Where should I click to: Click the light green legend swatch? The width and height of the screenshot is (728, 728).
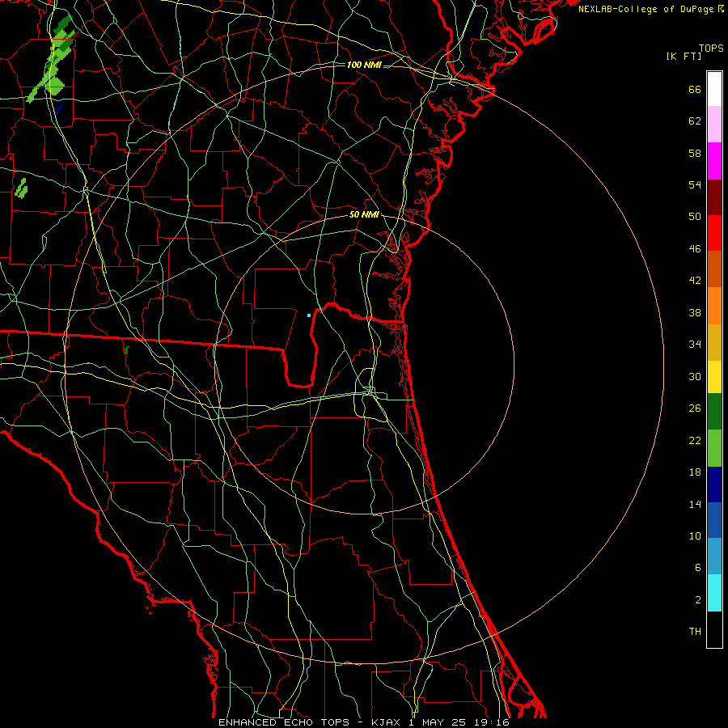(714, 448)
